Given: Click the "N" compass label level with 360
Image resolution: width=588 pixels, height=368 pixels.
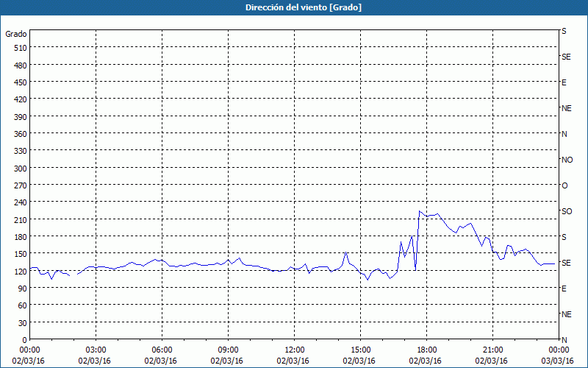Looking at the screenshot, I should point(564,134).
